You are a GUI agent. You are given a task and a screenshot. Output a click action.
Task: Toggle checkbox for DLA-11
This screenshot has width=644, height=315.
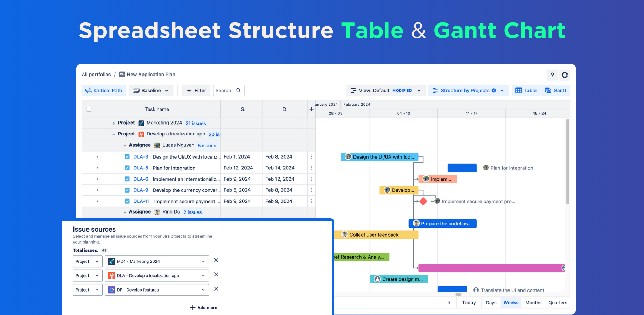(x=127, y=201)
